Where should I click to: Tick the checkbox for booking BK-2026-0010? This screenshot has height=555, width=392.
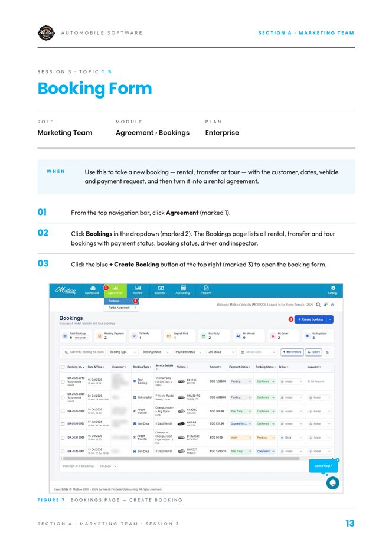[63, 381]
